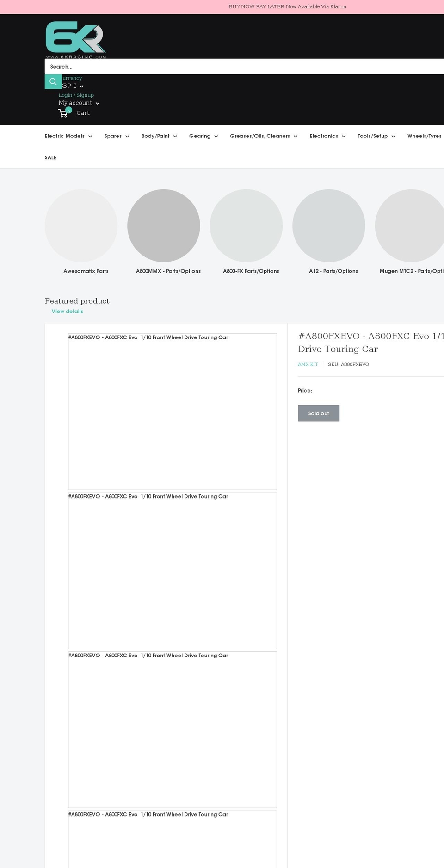Click into the Search input field
The width and height of the screenshot is (444, 868).
(x=244, y=66)
